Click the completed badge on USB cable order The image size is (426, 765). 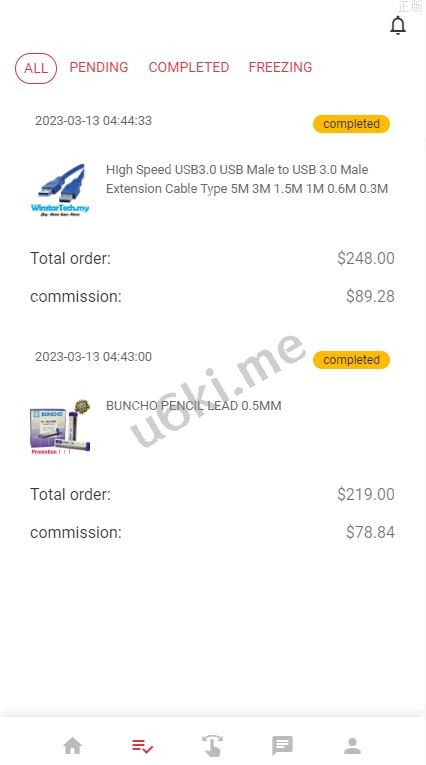[351, 124]
